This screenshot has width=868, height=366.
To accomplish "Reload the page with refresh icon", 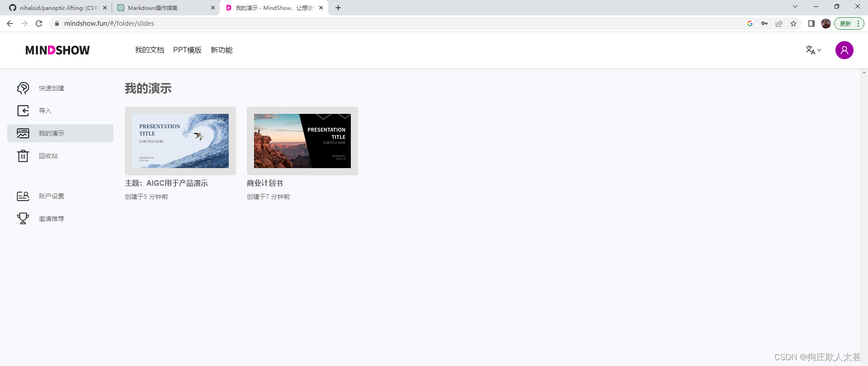I will (x=39, y=23).
